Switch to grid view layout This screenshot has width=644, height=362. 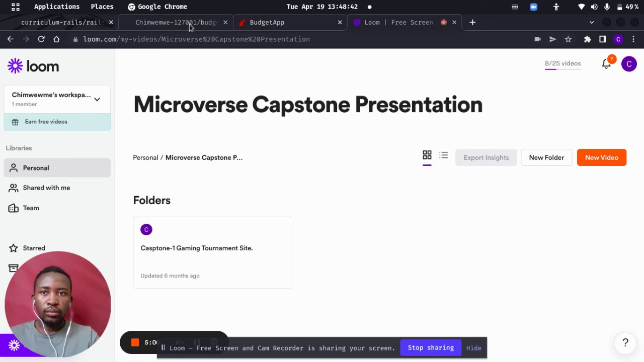pos(427,155)
